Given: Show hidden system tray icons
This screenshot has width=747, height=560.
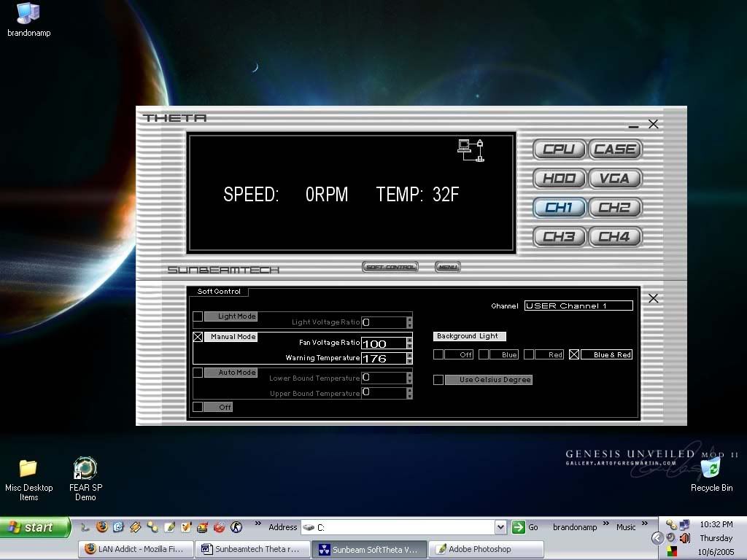Looking at the screenshot, I should 657,538.
